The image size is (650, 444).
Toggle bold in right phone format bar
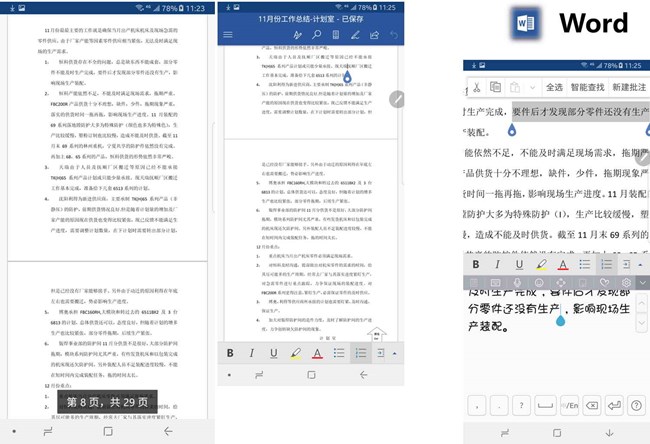(476, 264)
